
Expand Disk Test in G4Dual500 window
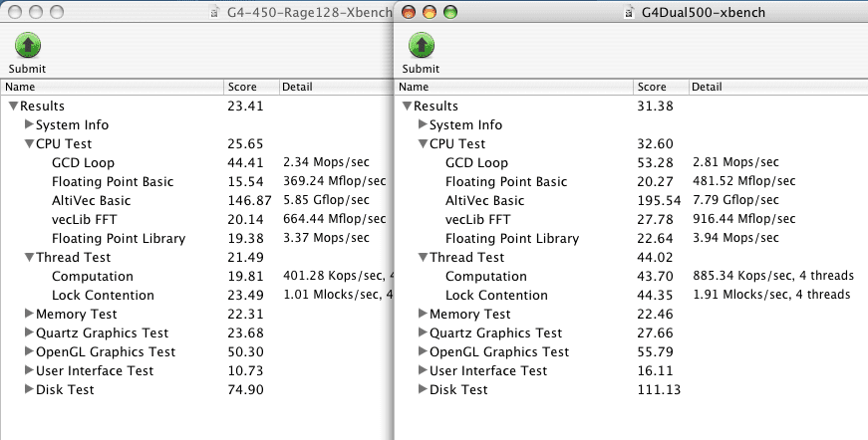pyautogui.click(x=423, y=388)
